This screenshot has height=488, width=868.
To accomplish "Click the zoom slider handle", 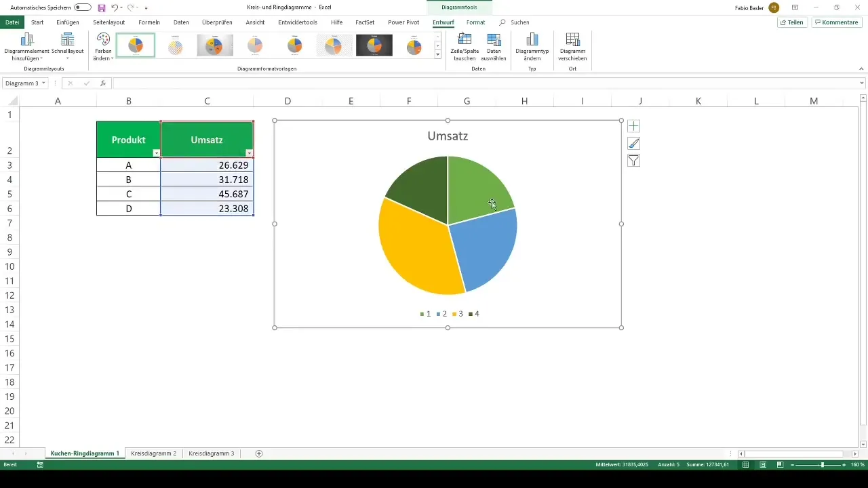I will click(x=822, y=465).
